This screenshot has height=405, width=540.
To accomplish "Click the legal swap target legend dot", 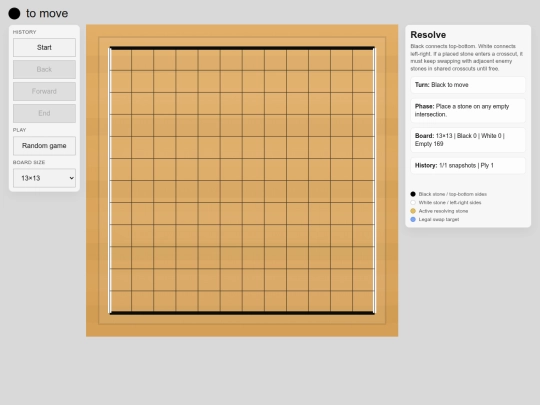I will (413, 219).
